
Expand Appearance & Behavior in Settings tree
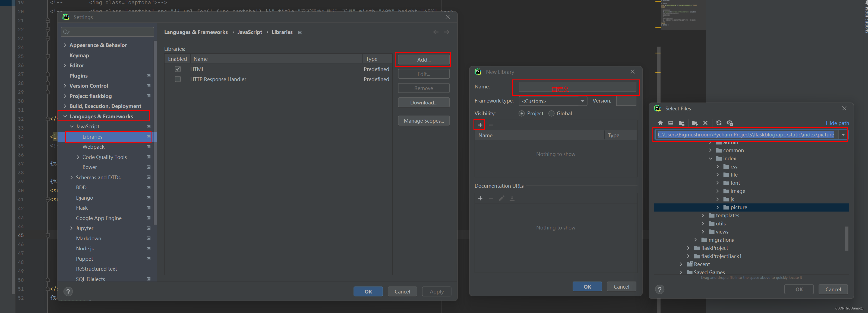(x=65, y=45)
